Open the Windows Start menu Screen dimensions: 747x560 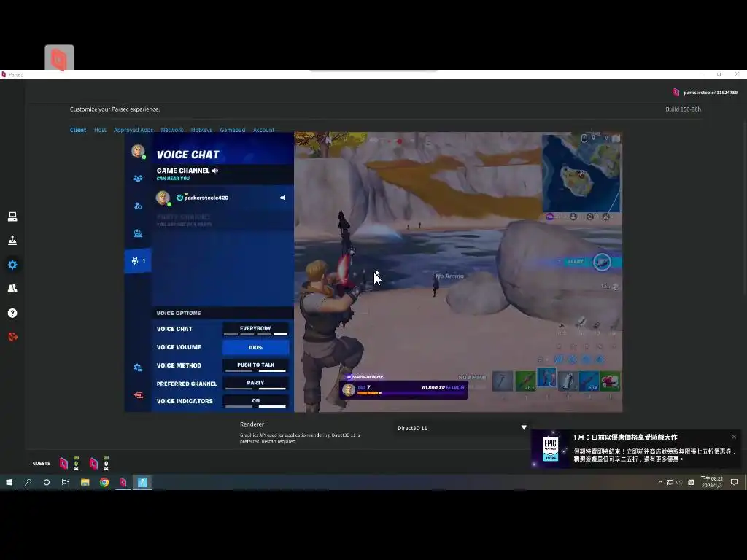9,483
